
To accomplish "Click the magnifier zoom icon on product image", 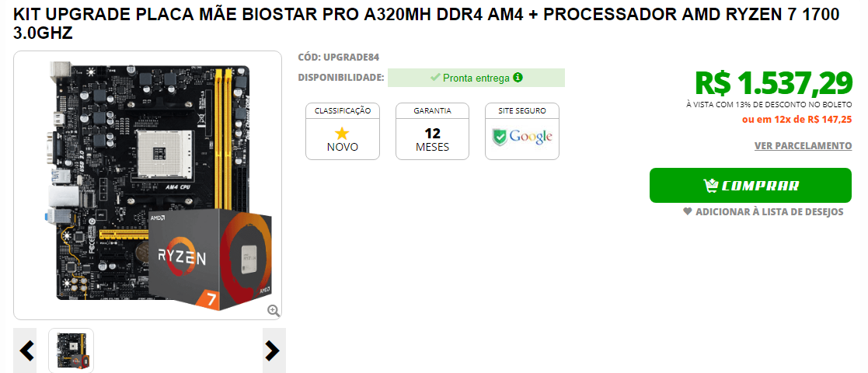I will 274,311.
